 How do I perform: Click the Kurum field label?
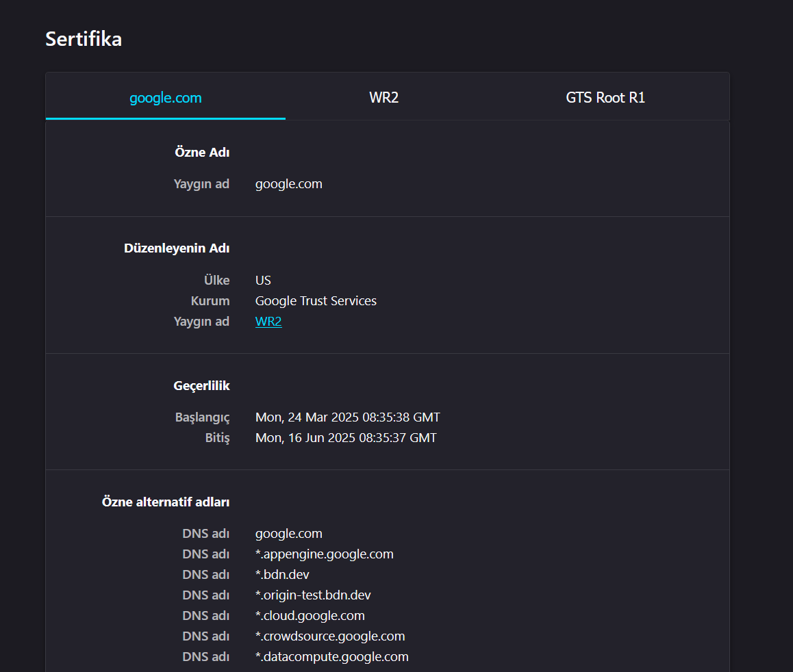(x=210, y=301)
